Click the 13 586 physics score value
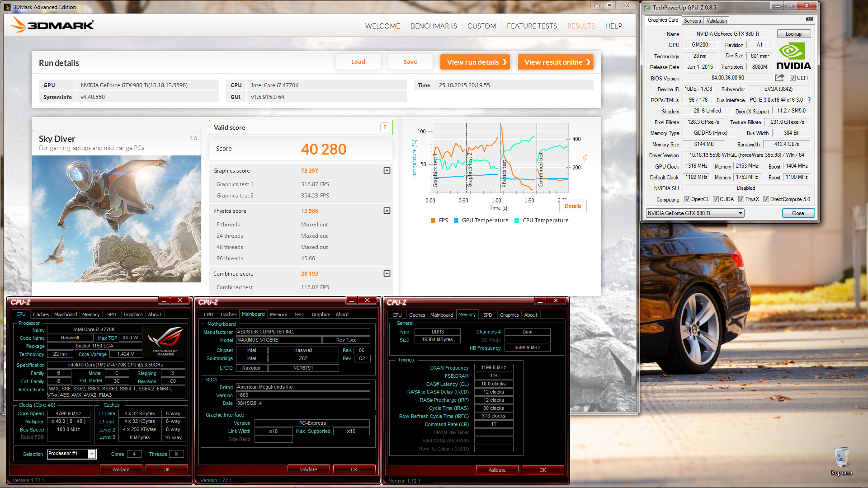This screenshot has height=488, width=868. point(310,211)
